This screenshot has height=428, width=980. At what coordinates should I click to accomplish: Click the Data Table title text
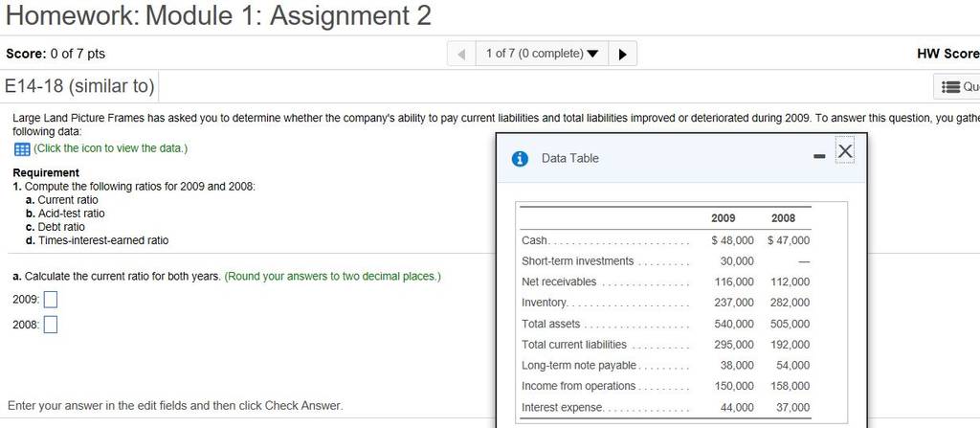point(570,159)
